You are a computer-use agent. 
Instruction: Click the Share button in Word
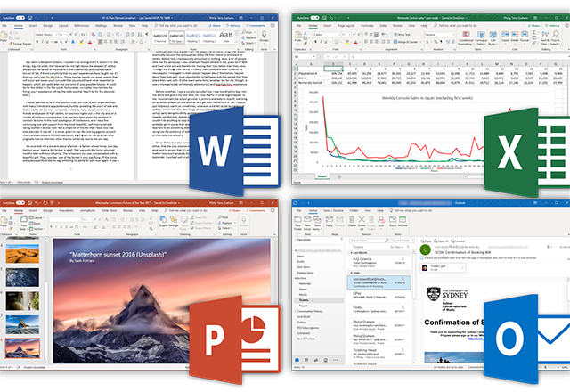pyautogui.click(x=215, y=26)
